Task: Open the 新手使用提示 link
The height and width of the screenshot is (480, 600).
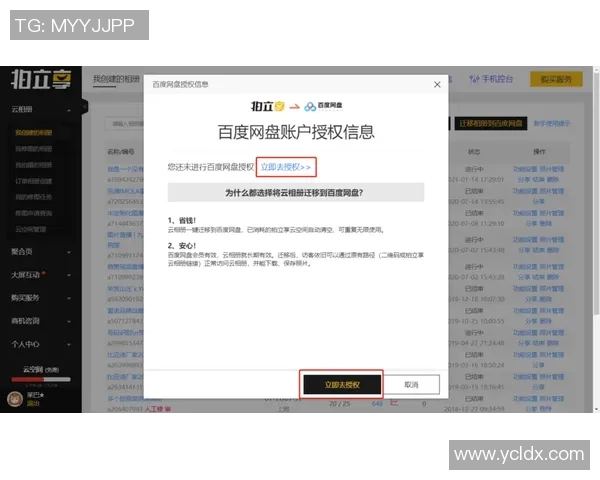Action: [x=552, y=123]
